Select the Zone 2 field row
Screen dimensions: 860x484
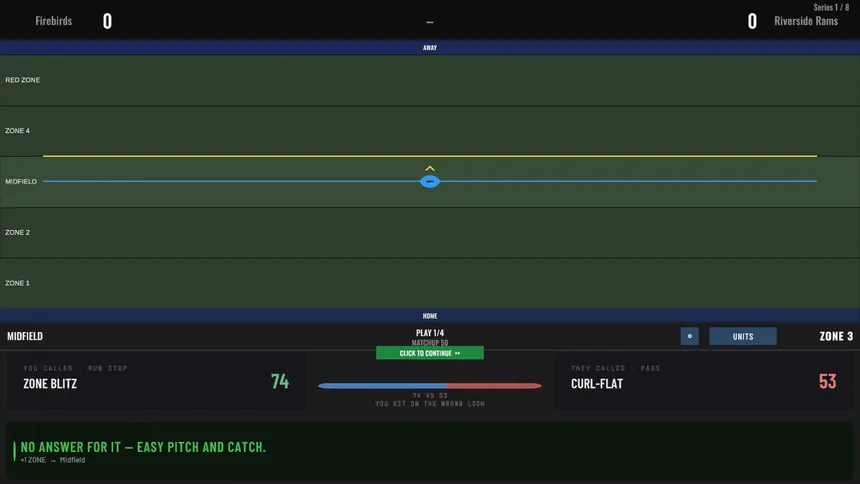[430, 233]
